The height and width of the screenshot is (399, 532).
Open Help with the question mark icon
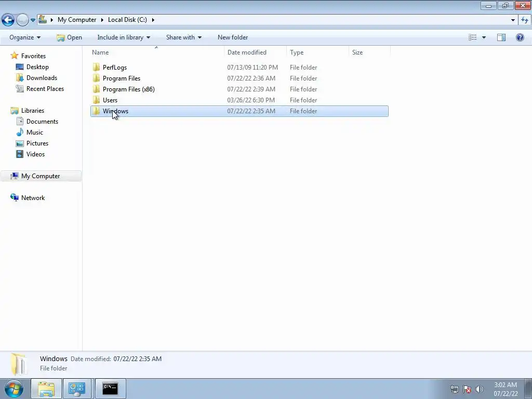click(x=520, y=37)
